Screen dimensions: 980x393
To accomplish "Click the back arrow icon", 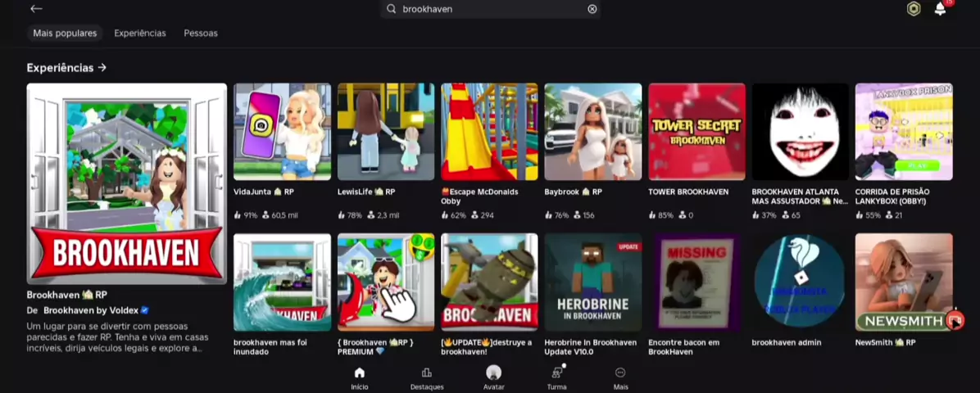I will (x=36, y=9).
